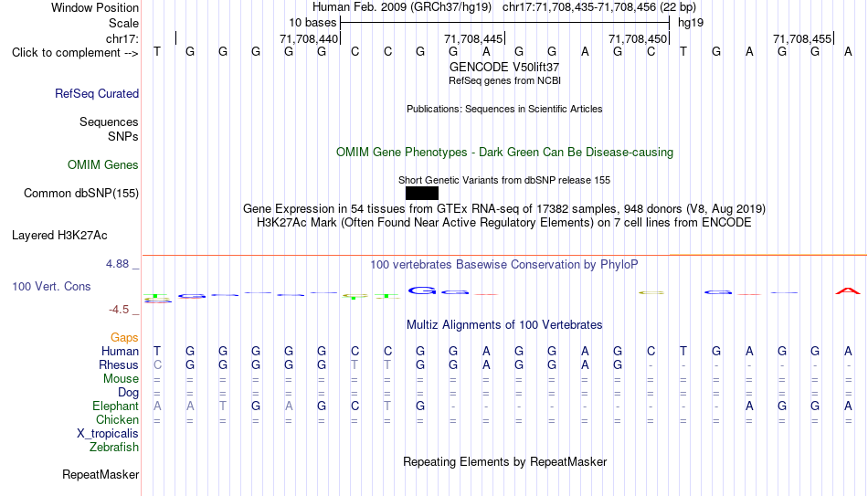
Task: Click the red A logo in the conservation track
Action: [848, 290]
